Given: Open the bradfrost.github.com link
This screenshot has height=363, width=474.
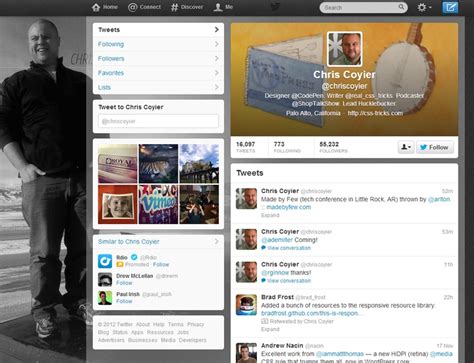Looking at the screenshot, I should point(311,313).
